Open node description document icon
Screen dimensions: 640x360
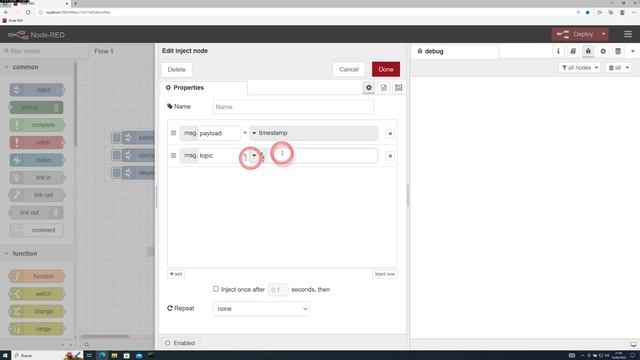[384, 87]
